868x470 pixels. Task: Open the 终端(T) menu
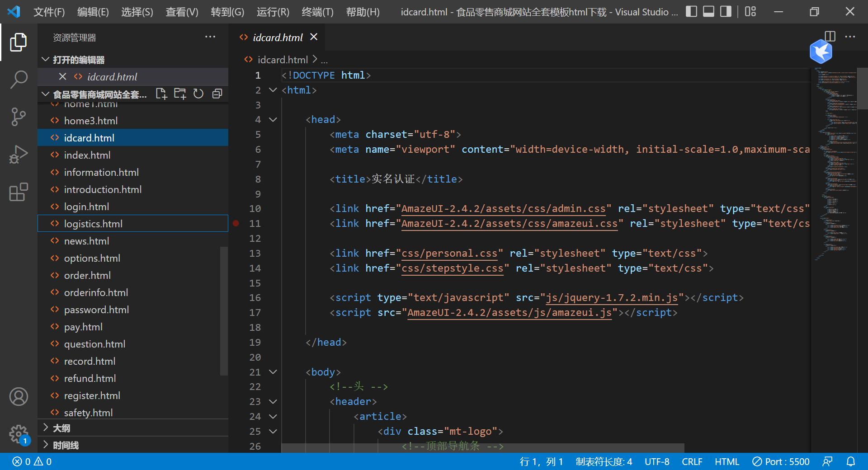(x=317, y=12)
